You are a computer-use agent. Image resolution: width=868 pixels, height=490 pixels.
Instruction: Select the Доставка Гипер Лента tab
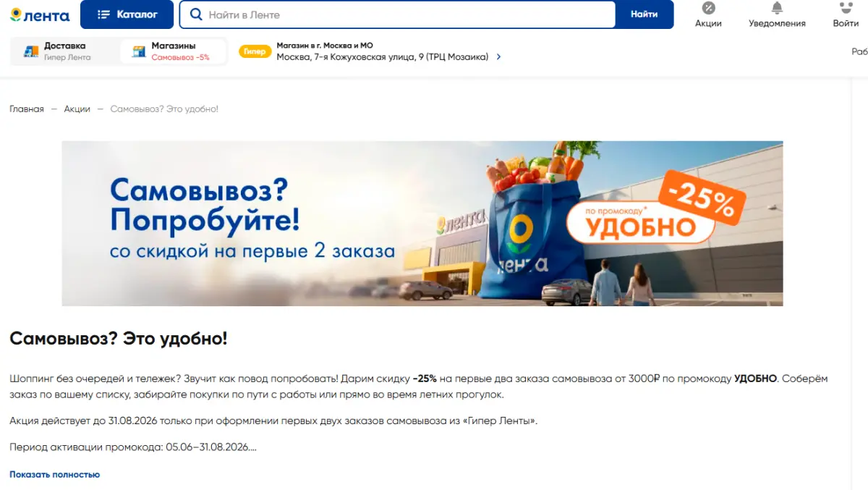pos(64,51)
